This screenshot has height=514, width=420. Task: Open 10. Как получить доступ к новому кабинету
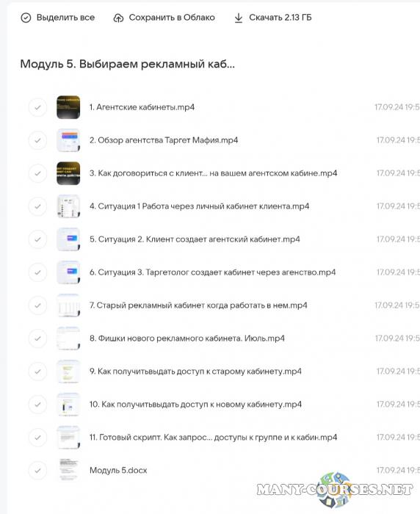(x=195, y=404)
